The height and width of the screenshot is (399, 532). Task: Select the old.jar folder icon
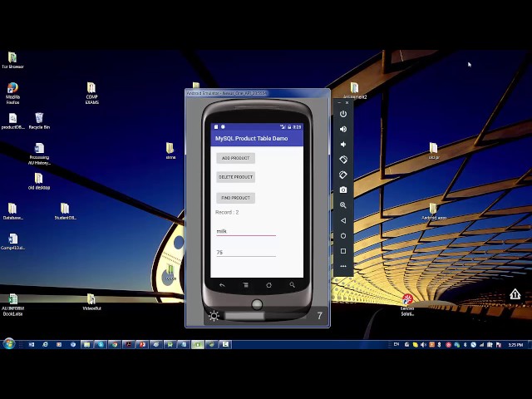point(434,151)
